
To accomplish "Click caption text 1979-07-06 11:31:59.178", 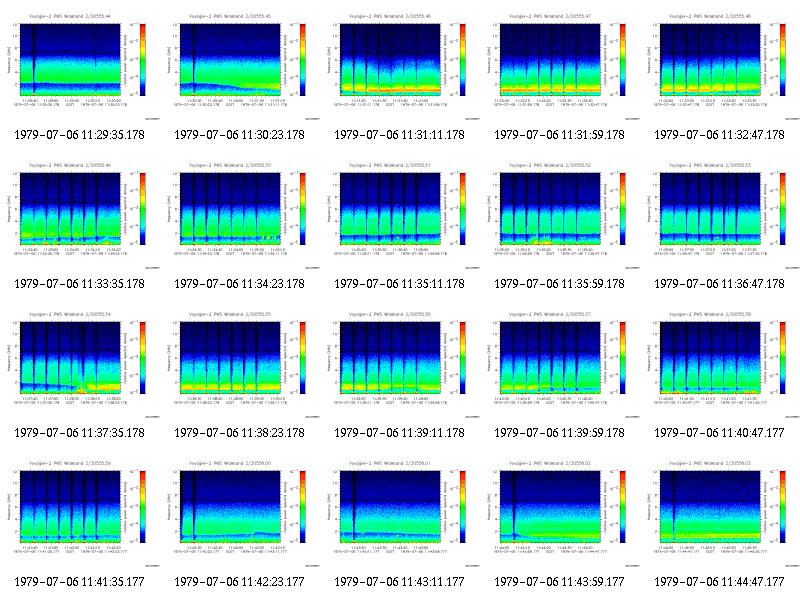I will [560, 135].
